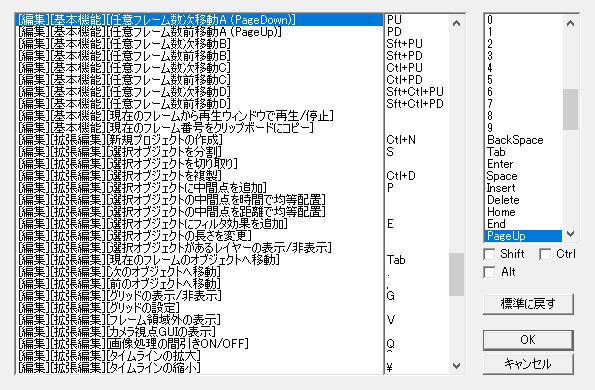Select 選択オブジェクトに中間点を追加 row

coord(199,188)
